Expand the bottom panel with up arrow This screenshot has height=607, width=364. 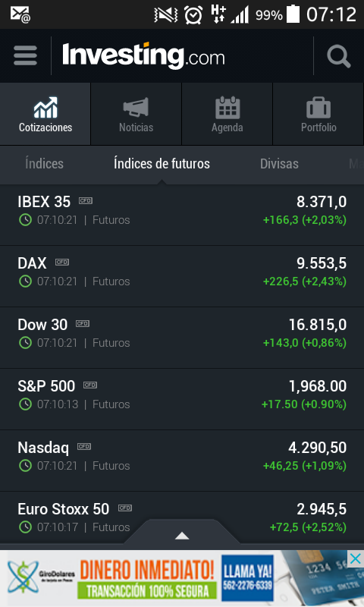pos(182,536)
